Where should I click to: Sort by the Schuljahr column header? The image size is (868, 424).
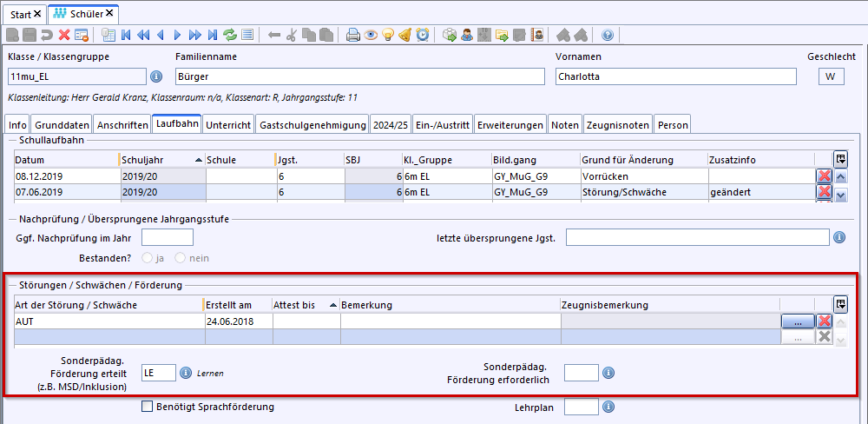coord(161,160)
